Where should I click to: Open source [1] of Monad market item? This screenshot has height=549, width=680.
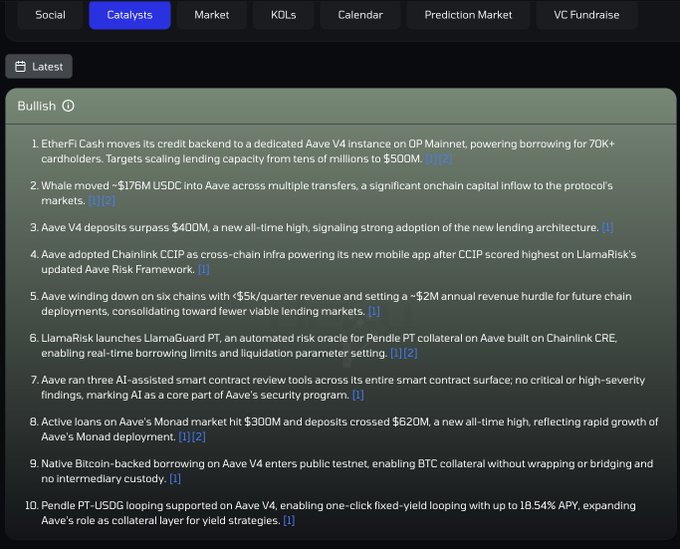184,437
